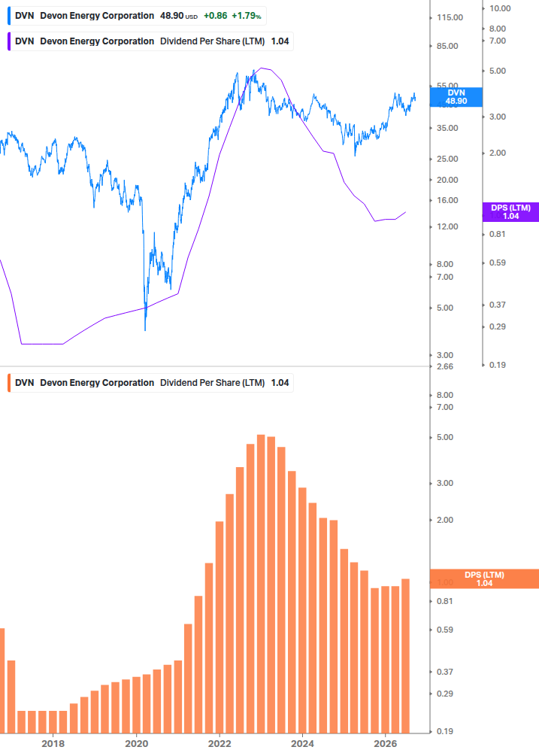This screenshot has width=539, height=756.
Task: Click the 2022 label on time axis
Action: [x=220, y=743]
